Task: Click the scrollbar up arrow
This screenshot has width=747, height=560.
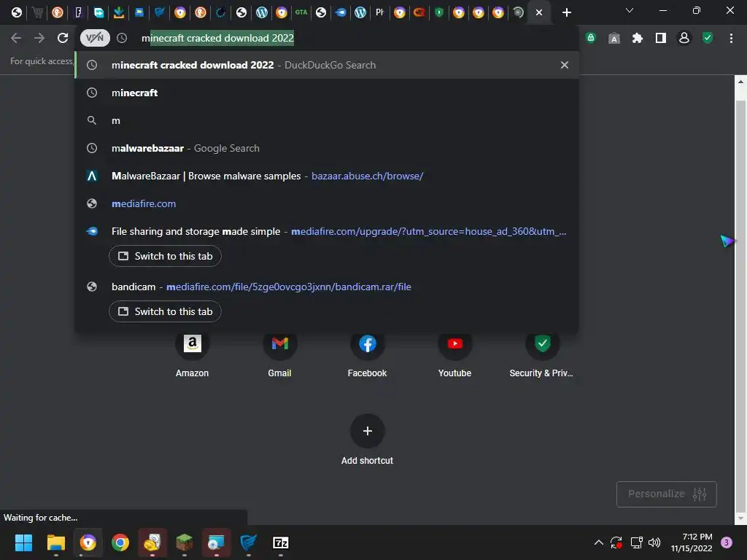Action: coord(740,82)
